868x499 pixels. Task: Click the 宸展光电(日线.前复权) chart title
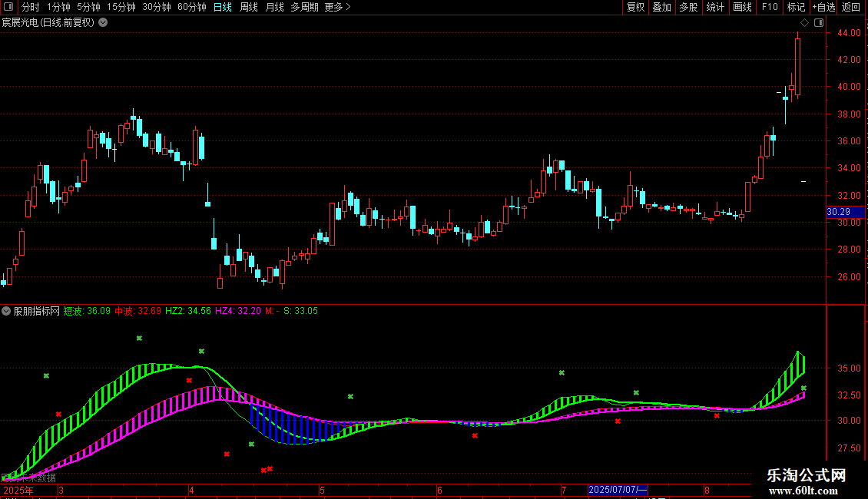click(48, 23)
